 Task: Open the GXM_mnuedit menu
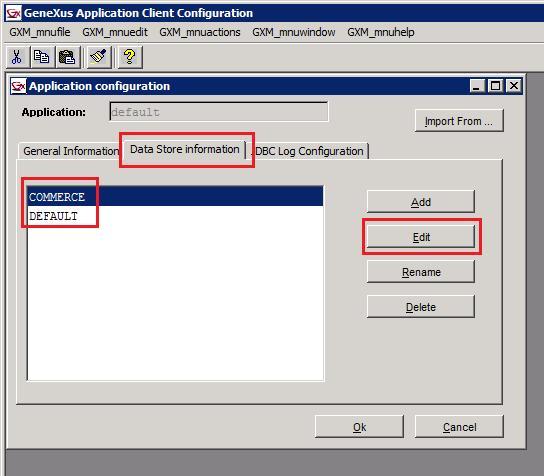pyautogui.click(x=115, y=32)
